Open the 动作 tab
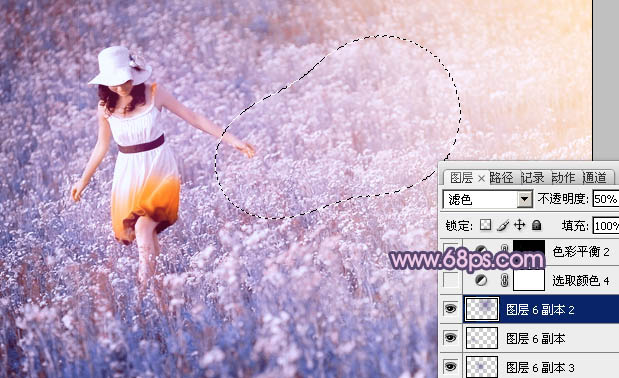Screen dimensions: 619x378 pyautogui.click(x=563, y=178)
